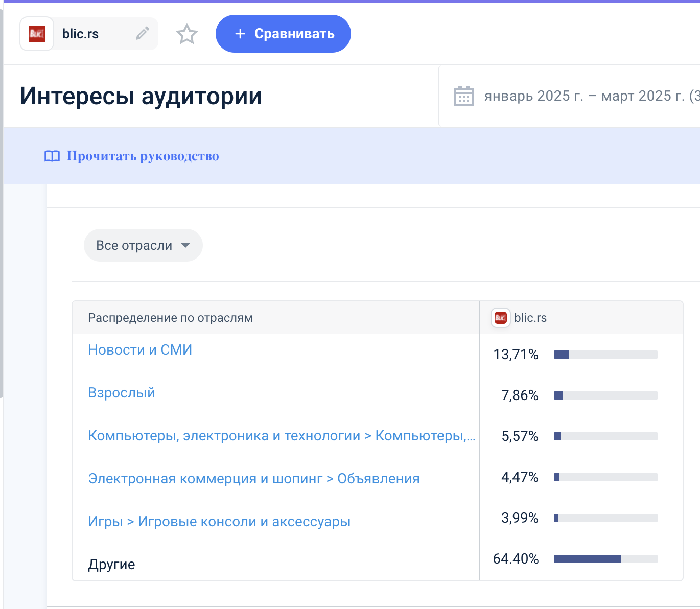
Task: Open Компьютеры, электроника и технологии category
Action: (282, 436)
